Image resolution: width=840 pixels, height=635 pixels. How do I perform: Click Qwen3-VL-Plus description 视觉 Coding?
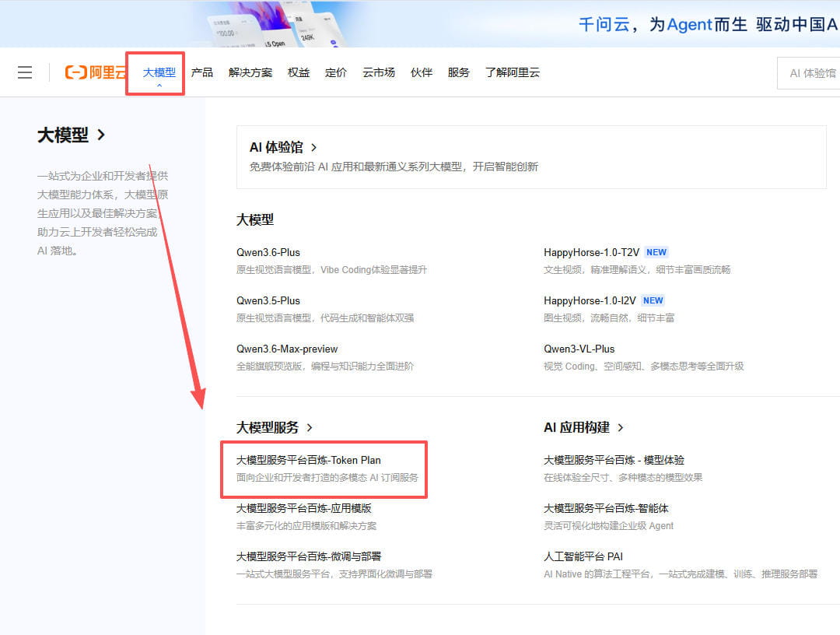pos(643,366)
